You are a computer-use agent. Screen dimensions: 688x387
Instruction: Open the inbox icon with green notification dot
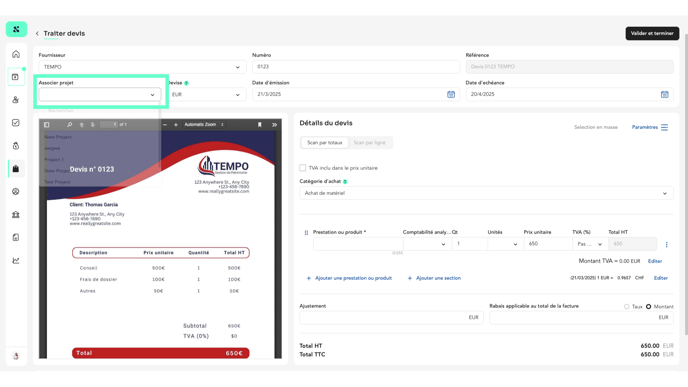pyautogui.click(x=16, y=77)
